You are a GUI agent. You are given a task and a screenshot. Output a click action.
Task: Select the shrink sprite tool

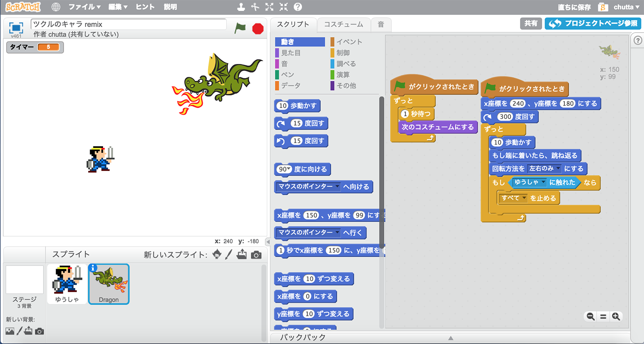284,7
